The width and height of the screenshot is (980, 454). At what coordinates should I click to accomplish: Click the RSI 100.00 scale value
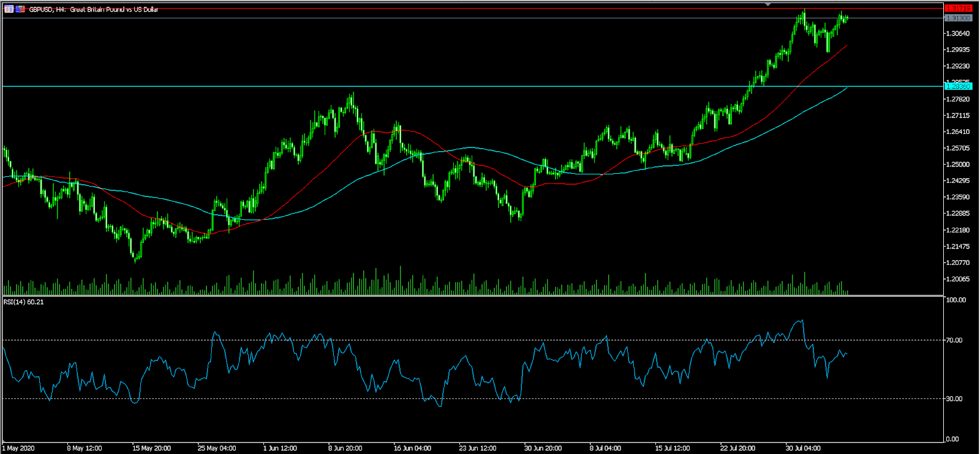[x=956, y=300]
